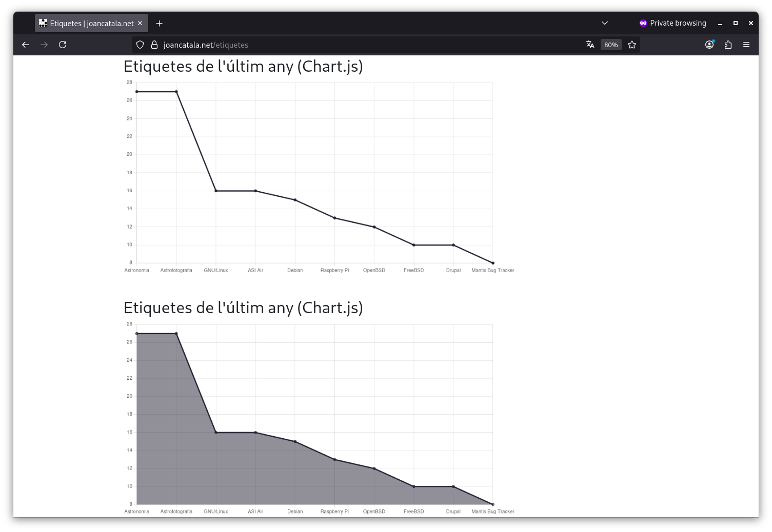Show site security padlock info
This screenshot has height=532, width=772.
point(154,45)
